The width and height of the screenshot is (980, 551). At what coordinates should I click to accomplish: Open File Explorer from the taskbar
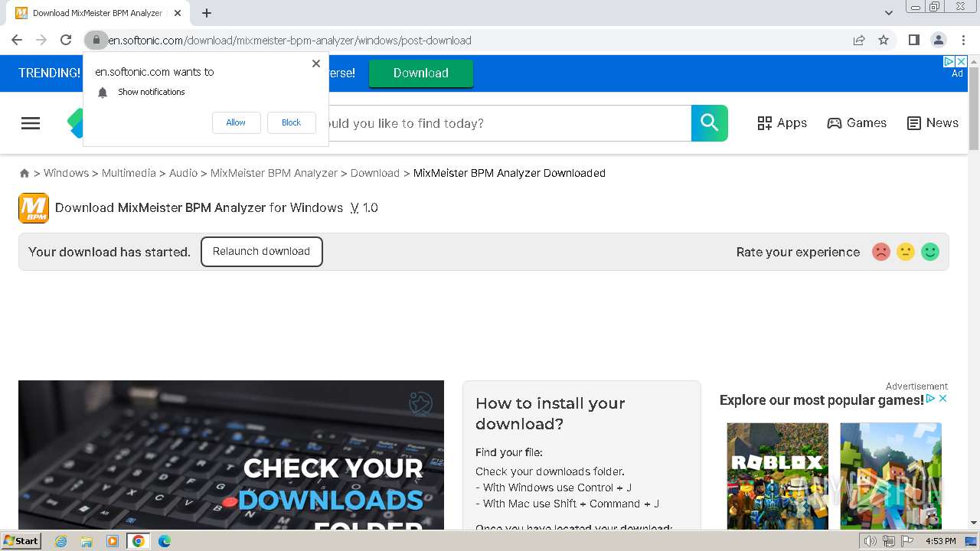(87, 541)
